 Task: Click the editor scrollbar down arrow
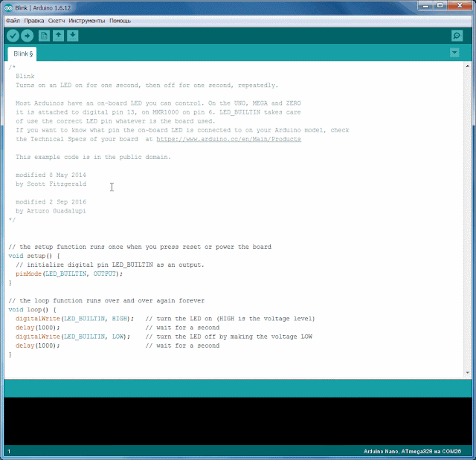[x=467, y=372]
